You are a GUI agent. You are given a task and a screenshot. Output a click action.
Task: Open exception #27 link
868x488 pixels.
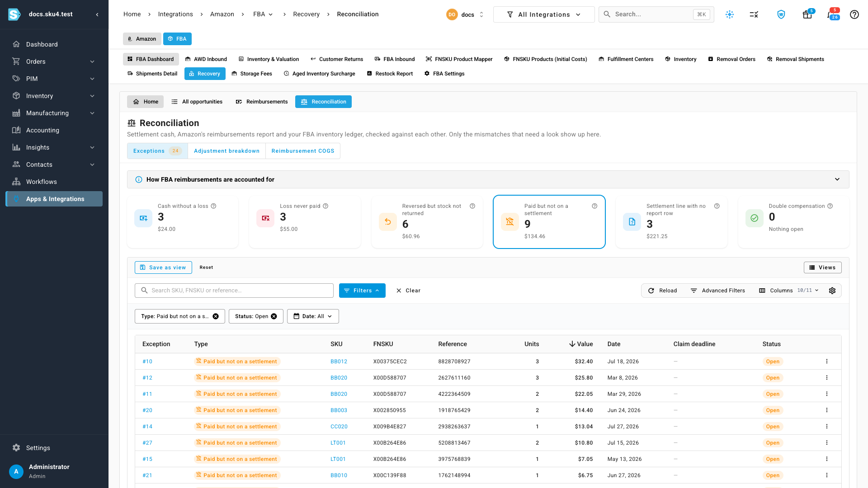coord(147,443)
